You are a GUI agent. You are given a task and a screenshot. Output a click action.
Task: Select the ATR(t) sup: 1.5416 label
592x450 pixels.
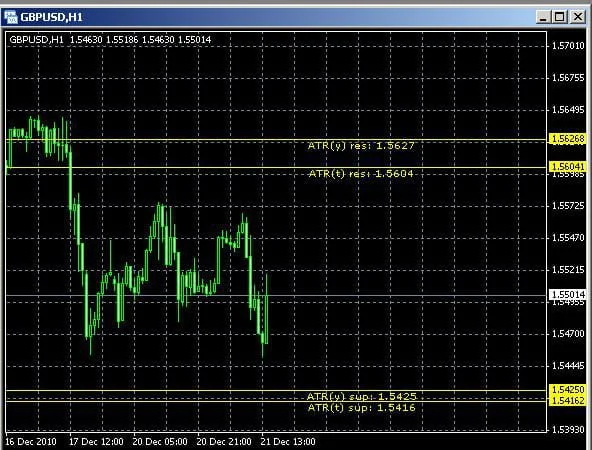coord(361,408)
